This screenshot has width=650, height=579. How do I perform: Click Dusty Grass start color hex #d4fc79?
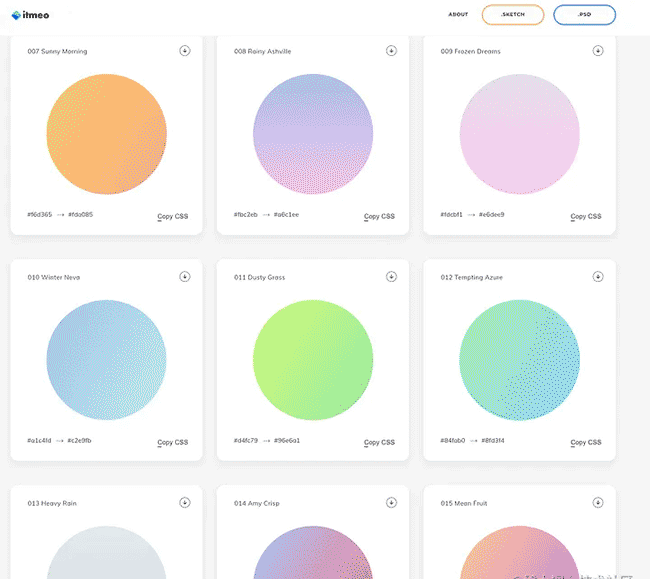point(246,440)
